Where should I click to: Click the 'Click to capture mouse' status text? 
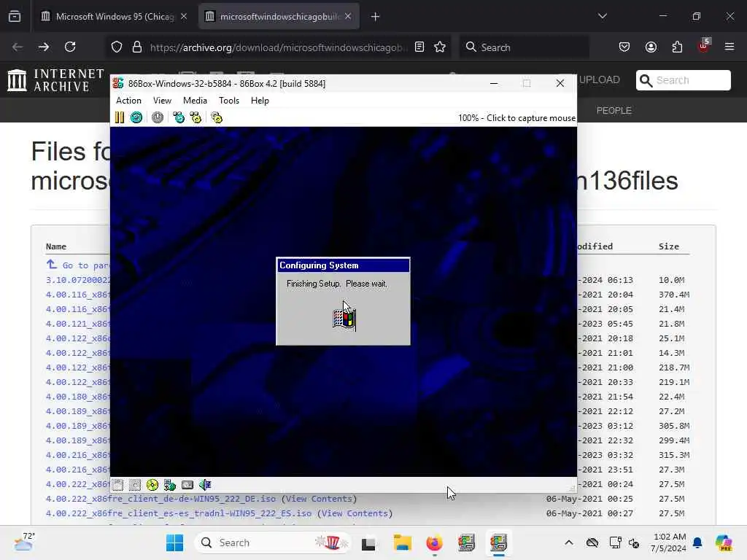point(531,118)
